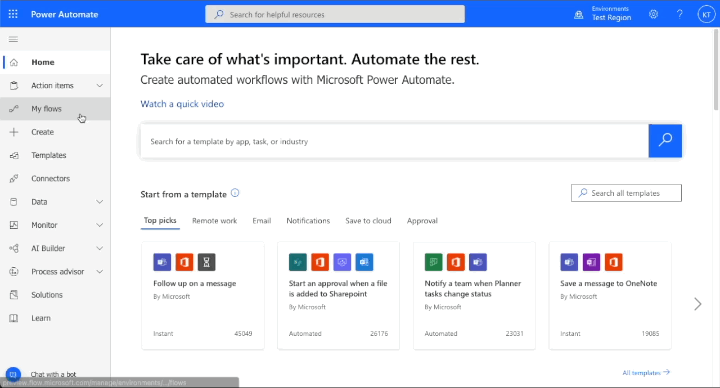Click the Home house icon
The height and width of the screenshot is (388, 720).
coord(14,62)
